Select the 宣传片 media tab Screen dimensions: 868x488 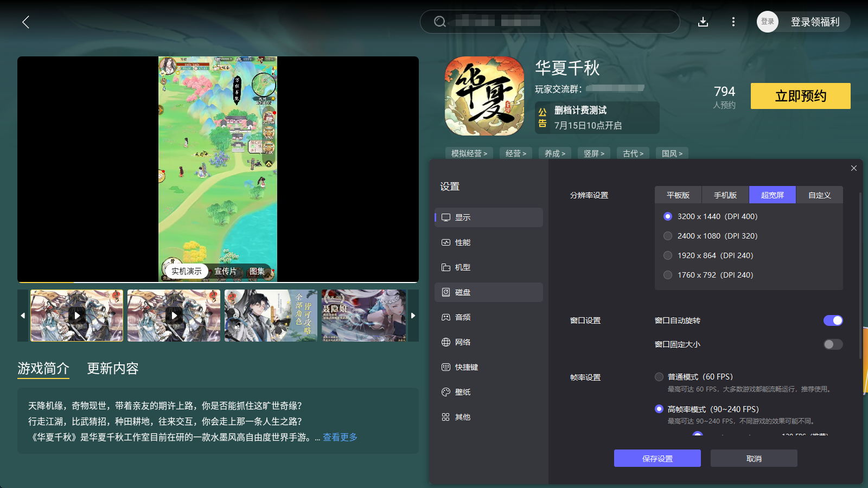[x=225, y=271]
